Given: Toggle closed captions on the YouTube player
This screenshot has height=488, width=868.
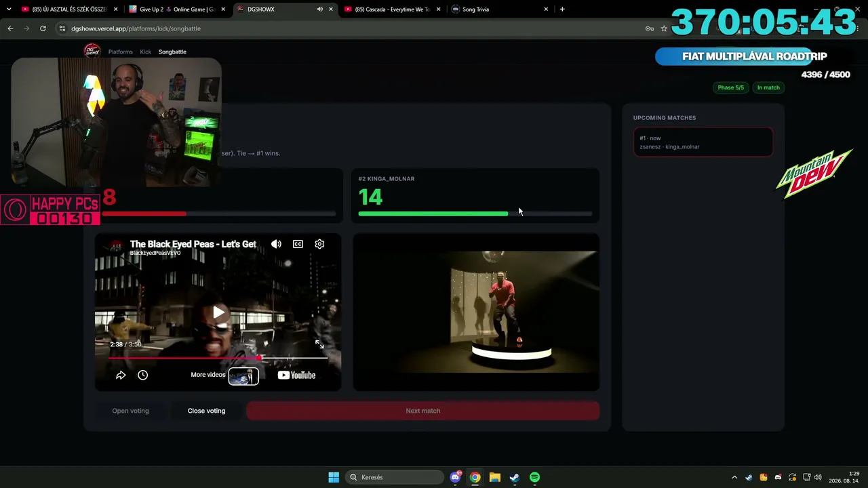Looking at the screenshot, I should [298, 244].
